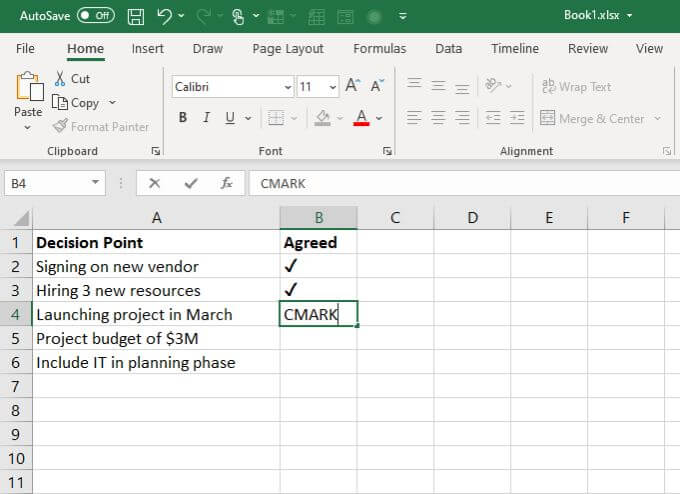Image resolution: width=680 pixels, height=494 pixels.
Task: Click cell 'Project budget of $3M'
Action: point(156,338)
